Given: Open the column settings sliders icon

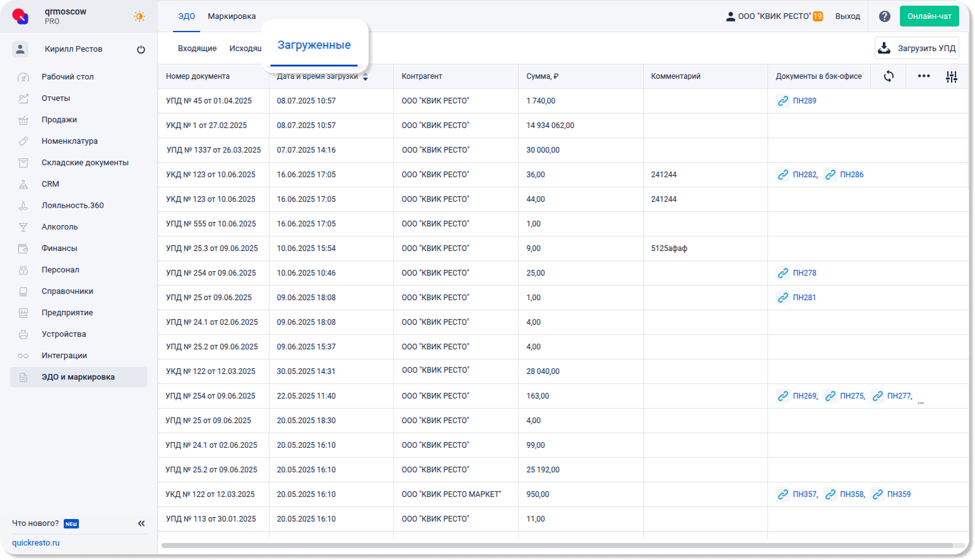Looking at the screenshot, I should coord(952,77).
